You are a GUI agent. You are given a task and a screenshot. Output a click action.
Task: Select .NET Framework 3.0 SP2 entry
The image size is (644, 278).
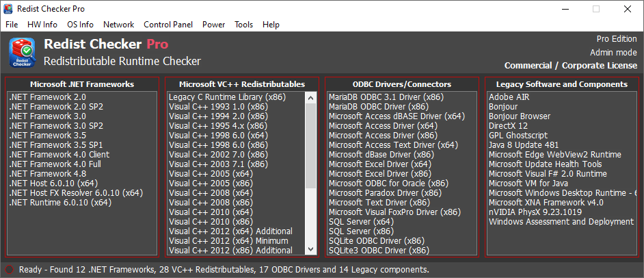[x=56, y=126]
